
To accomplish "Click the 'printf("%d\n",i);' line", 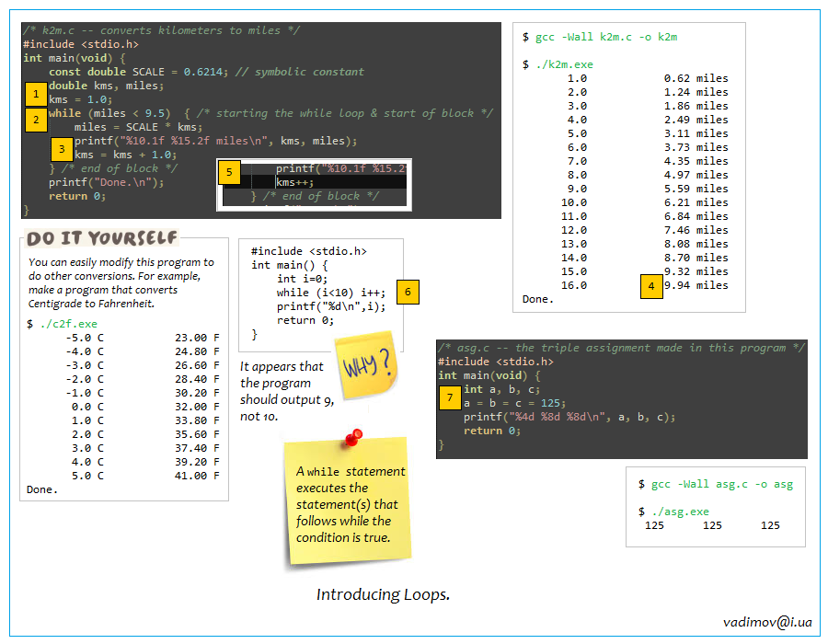I will 331,306.
